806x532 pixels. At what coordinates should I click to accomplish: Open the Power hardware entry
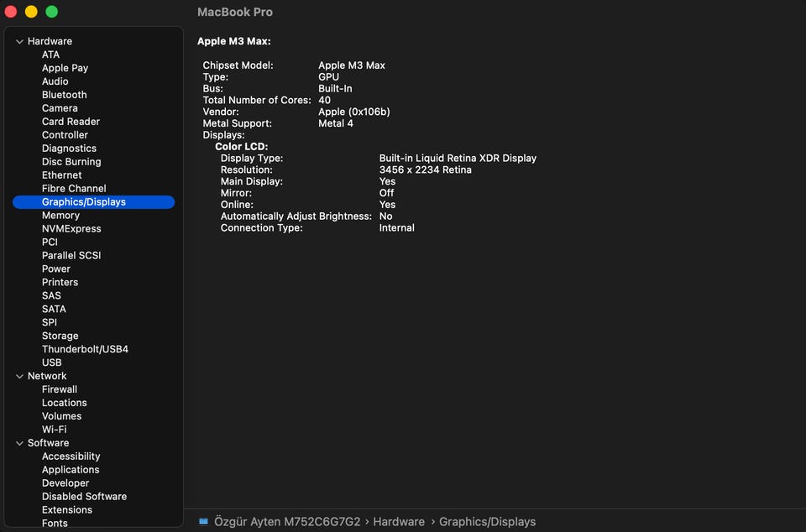click(56, 269)
